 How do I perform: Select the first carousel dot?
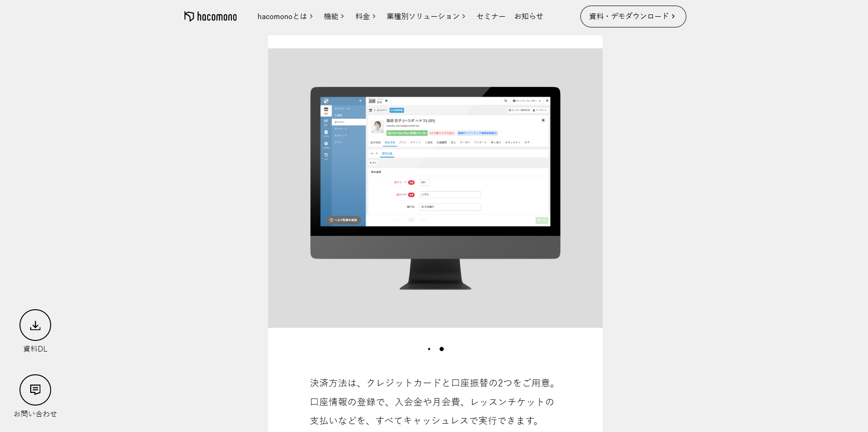[429, 349]
